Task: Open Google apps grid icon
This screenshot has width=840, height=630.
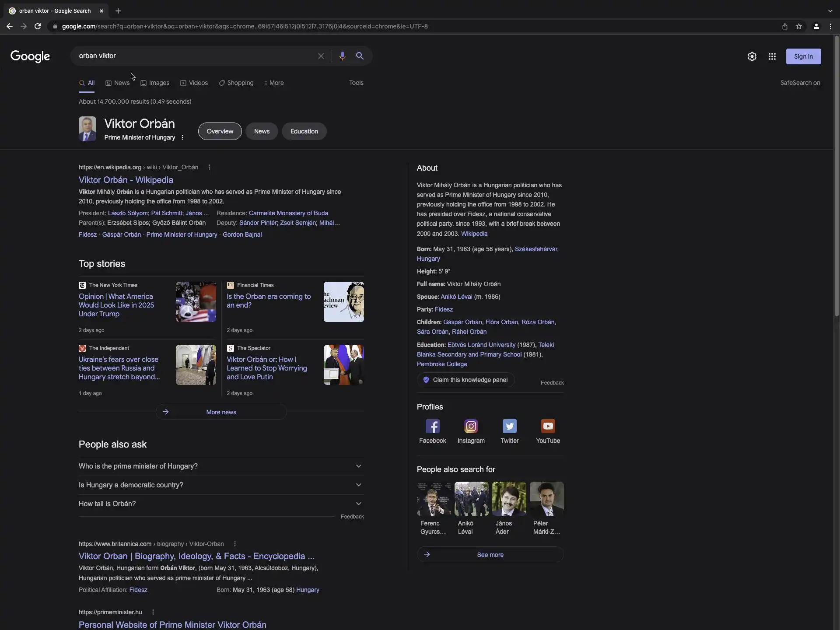Action: [772, 56]
